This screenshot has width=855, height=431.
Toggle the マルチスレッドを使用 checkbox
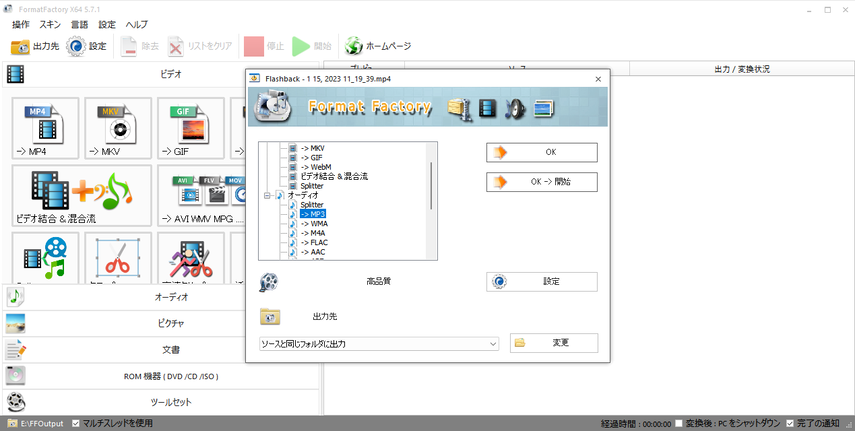click(75, 423)
